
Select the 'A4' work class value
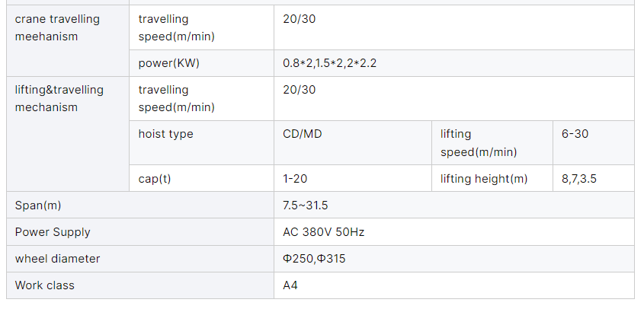pos(290,285)
